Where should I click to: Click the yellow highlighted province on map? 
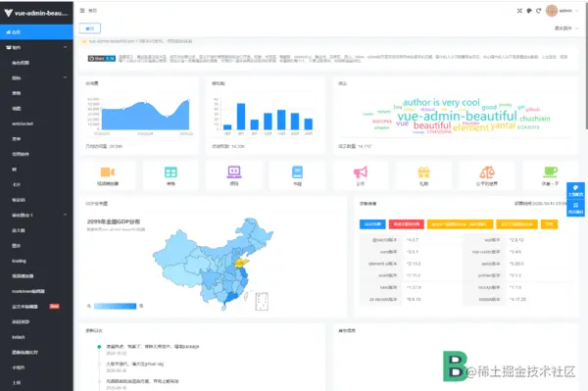pyautogui.click(x=241, y=263)
